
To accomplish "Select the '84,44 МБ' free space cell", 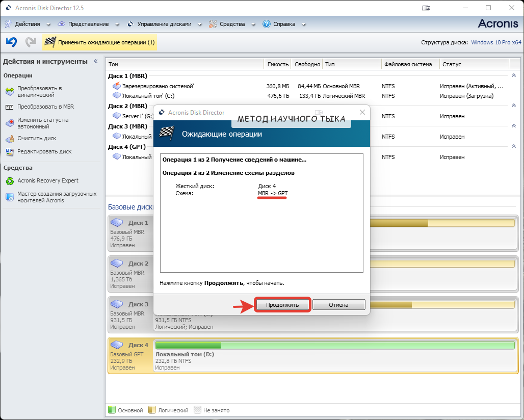I will point(309,86).
